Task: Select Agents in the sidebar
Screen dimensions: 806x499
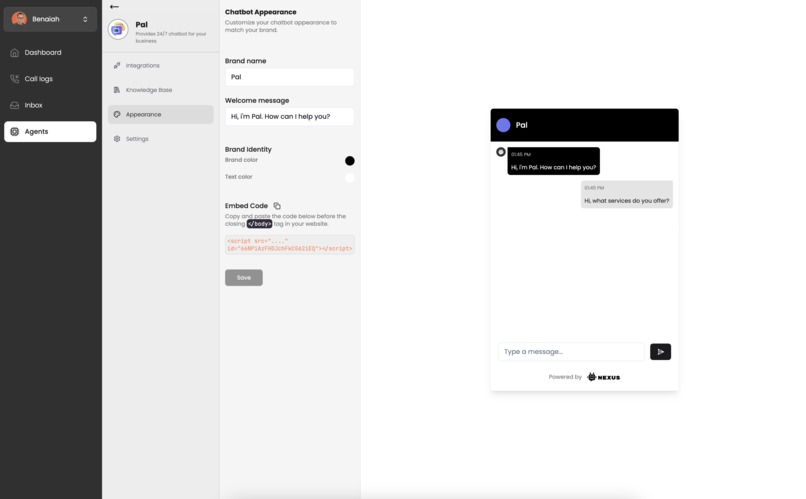Action: coord(50,132)
